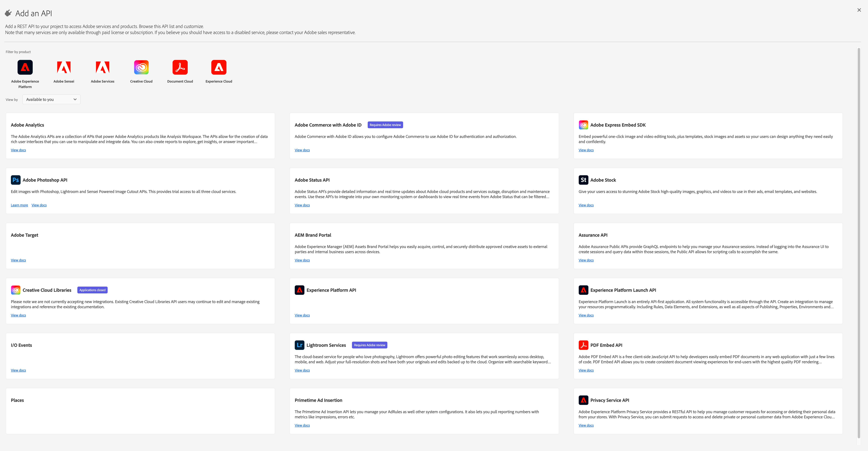
Task: Filter by Adobe Services product icon
Action: click(102, 67)
